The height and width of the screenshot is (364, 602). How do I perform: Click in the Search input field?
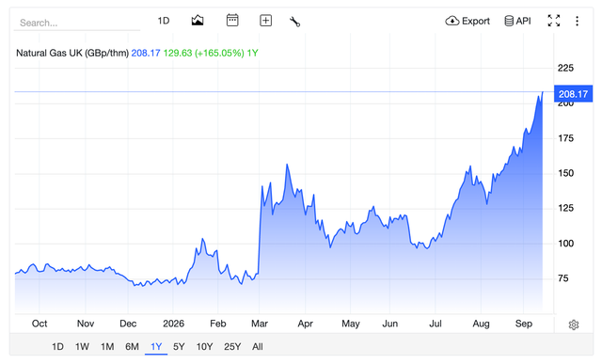[77, 23]
